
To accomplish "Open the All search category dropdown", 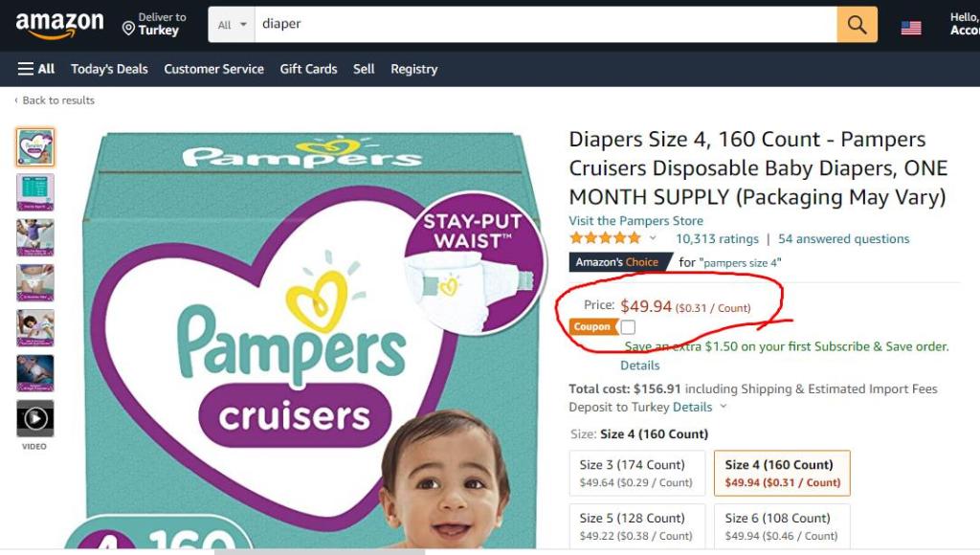I will click(232, 24).
